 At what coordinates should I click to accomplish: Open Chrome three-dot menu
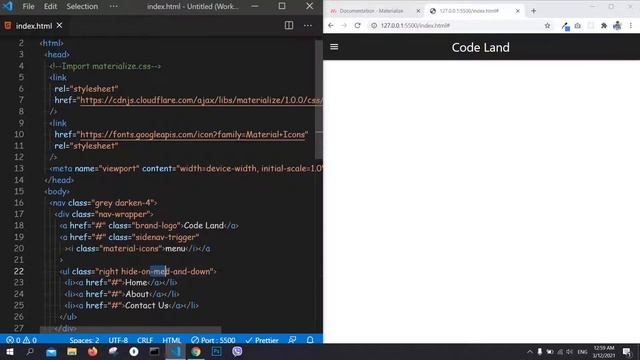631,25
